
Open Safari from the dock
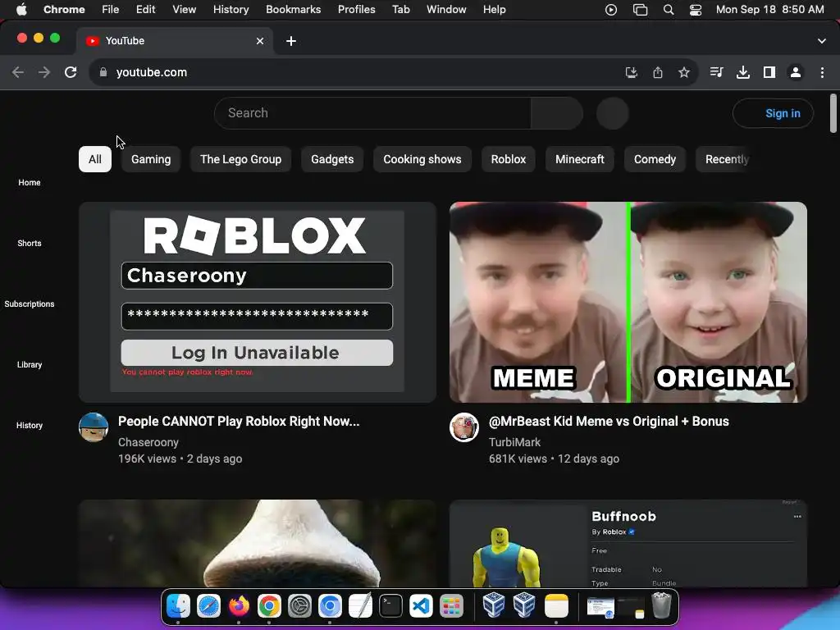[x=208, y=606]
